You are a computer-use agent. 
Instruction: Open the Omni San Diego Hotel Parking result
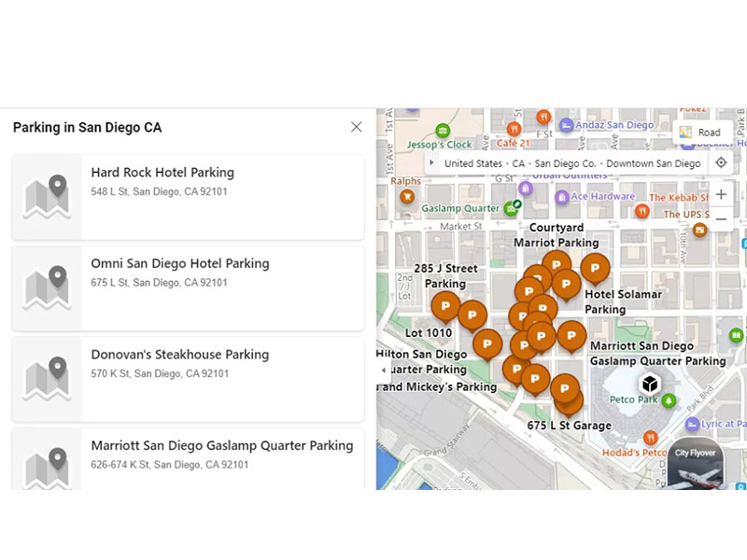pos(188,287)
